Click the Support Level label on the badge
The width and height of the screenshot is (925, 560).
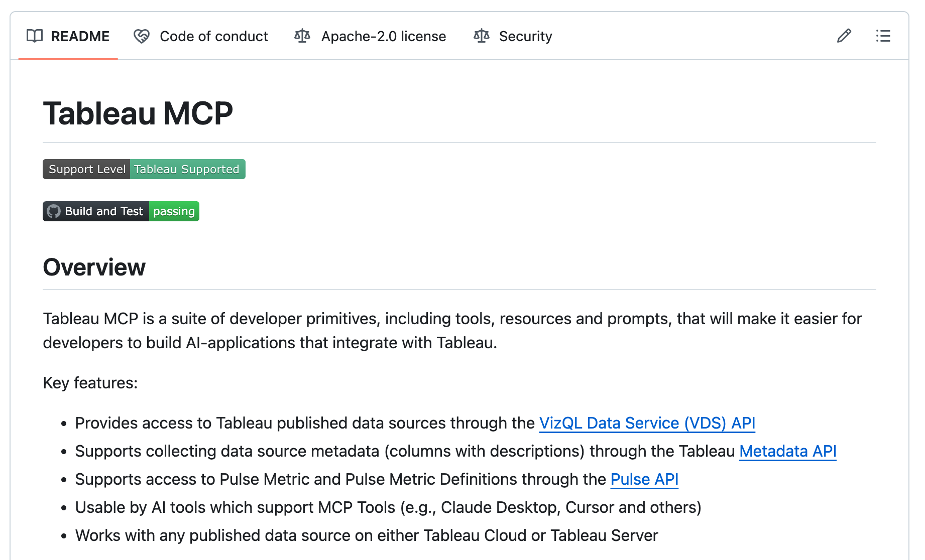[x=86, y=169]
